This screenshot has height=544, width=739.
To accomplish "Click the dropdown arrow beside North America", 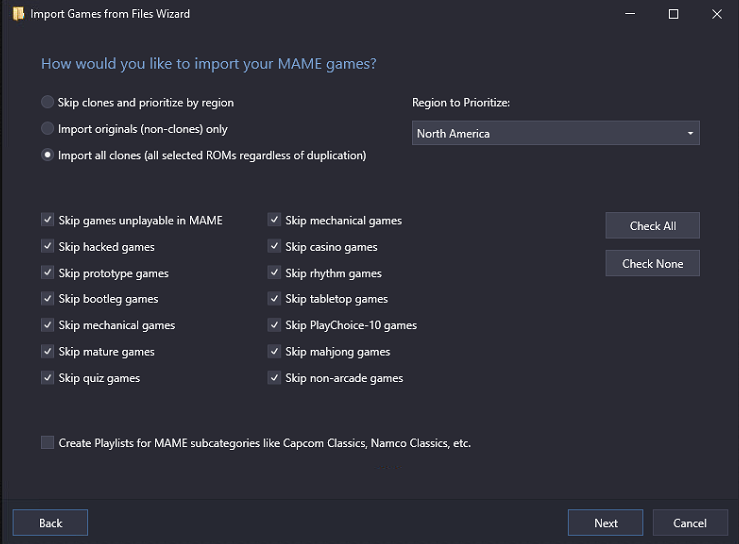I will tap(690, 133).
